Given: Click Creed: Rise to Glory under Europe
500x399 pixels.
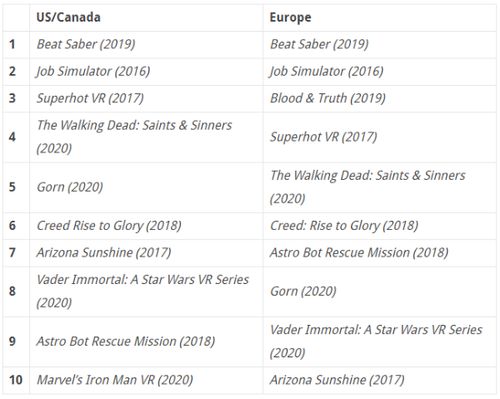Looking at the screenshot, I should pos(344,226).
